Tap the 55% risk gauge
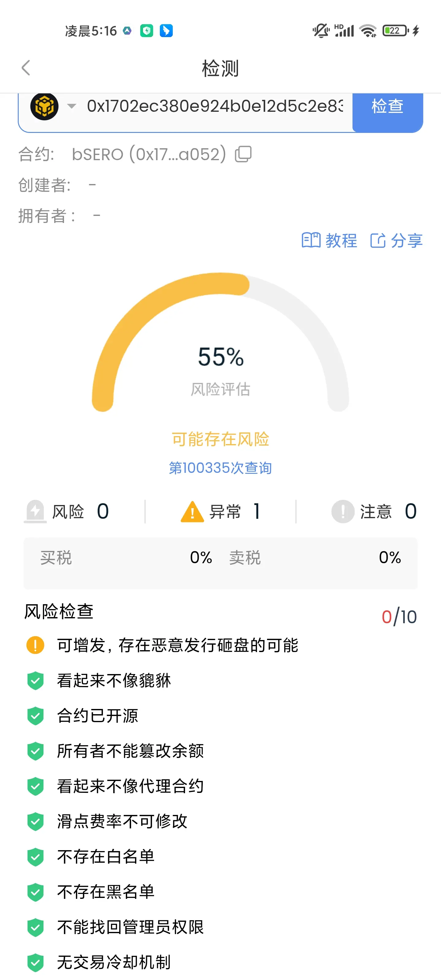441x980 pixels. pyautogui.click(x=220, y=342)
